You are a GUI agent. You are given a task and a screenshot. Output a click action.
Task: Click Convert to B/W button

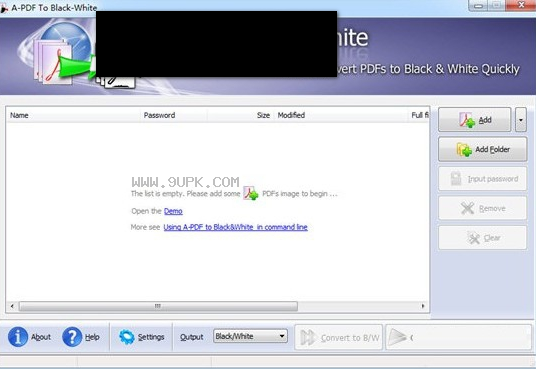(338, 338)
